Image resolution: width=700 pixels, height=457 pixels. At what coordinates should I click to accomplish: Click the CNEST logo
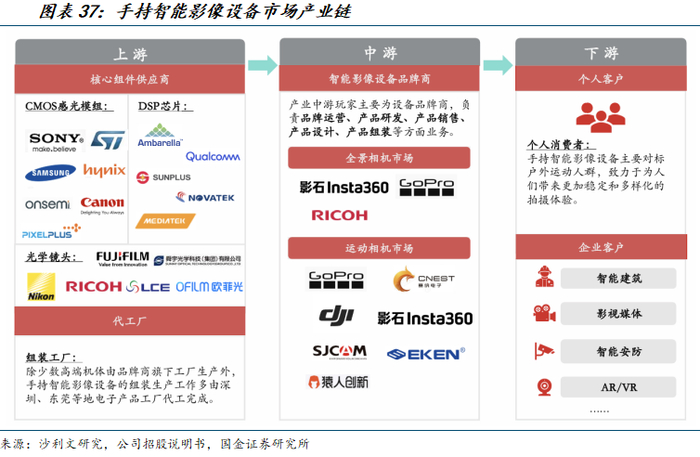point(424,280)
